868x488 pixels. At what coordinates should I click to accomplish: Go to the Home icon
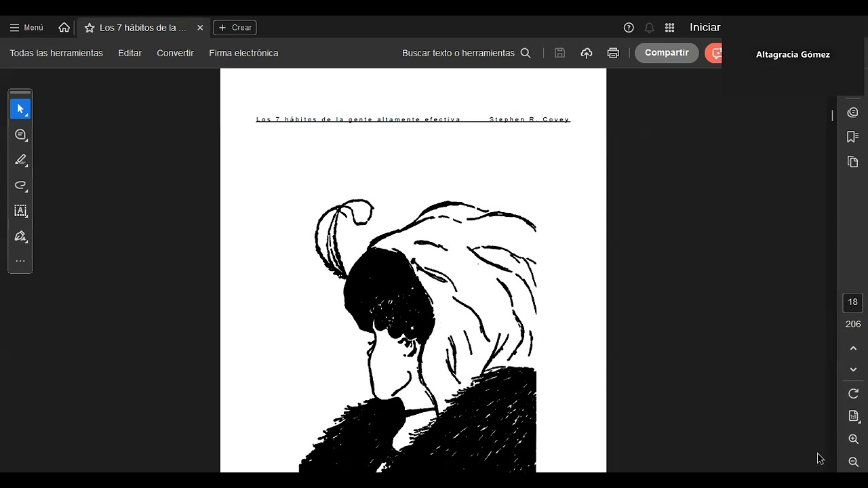[64, 28]
